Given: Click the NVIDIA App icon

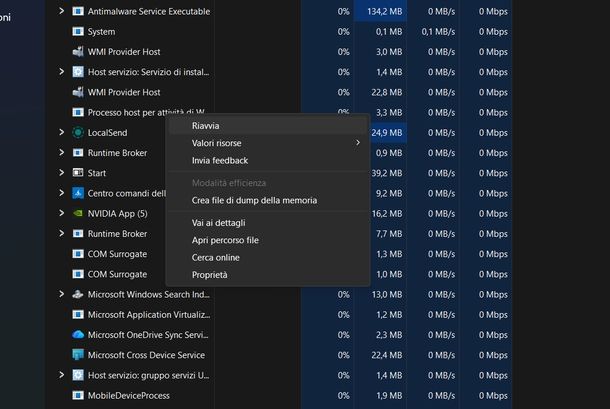Looking at the screenshot, I should click(78, 213).
